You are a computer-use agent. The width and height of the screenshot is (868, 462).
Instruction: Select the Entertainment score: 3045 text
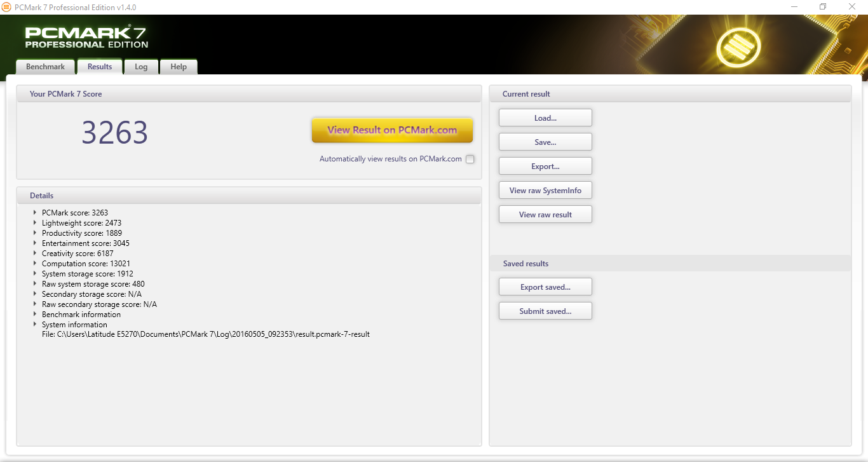(x=86, y=243)
